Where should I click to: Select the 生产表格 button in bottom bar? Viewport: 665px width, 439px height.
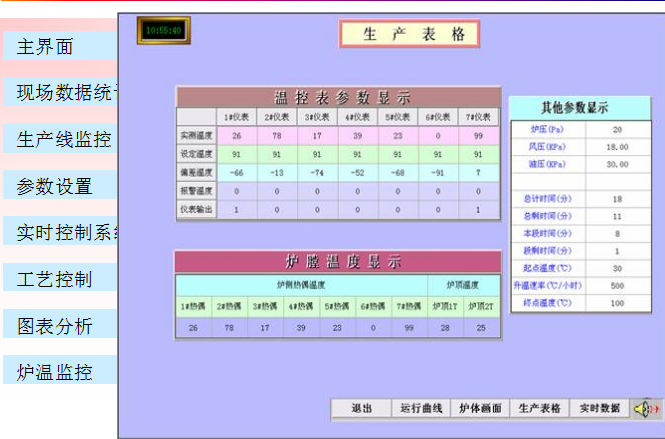(540, 409)
